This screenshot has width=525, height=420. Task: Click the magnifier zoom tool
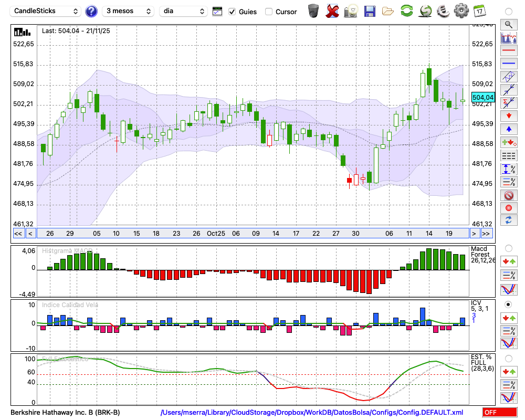pos(508,24)
